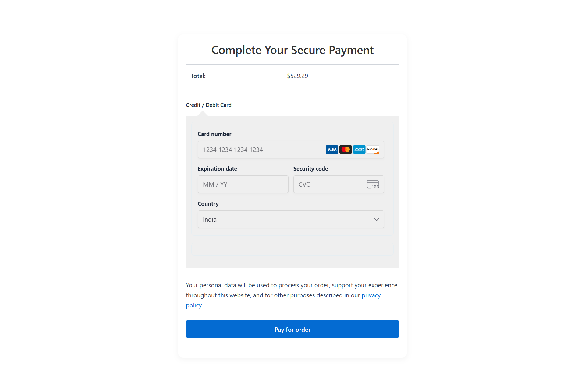Viewport: 585px width, 392px height.
Task: Click the CVC card hint icon
Action: point(373,185)
